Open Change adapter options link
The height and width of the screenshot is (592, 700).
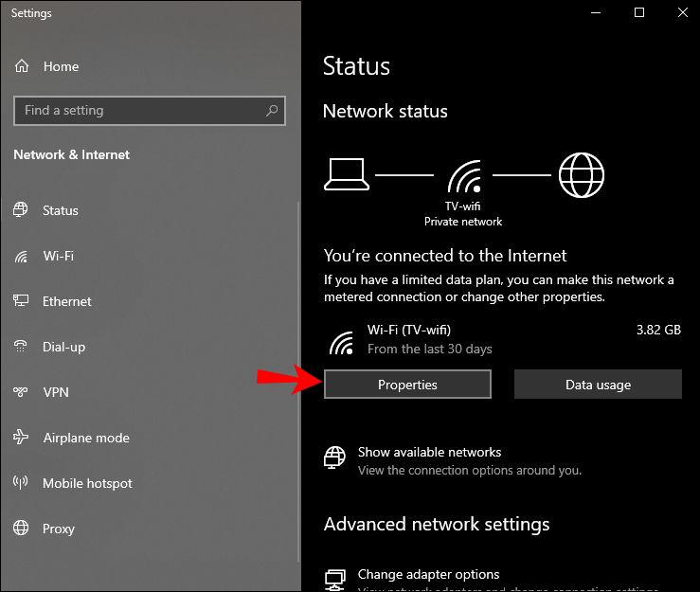[x=428, y=574]
